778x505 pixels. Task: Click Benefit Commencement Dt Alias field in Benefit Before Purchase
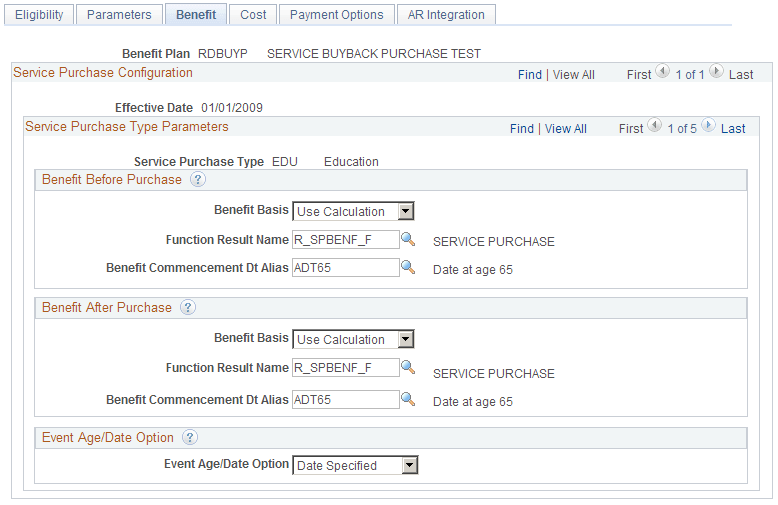pyautogui.click(x=346, y=267)
